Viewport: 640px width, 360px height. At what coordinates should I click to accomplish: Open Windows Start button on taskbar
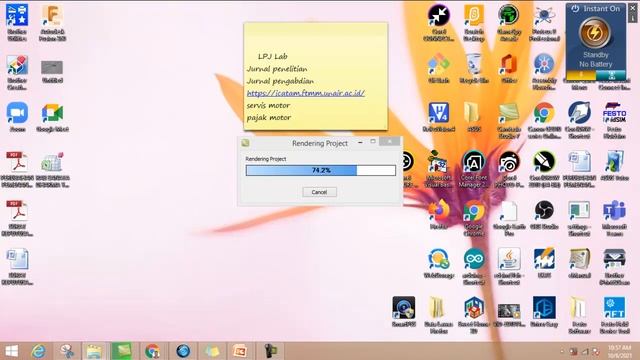[11, 351]
